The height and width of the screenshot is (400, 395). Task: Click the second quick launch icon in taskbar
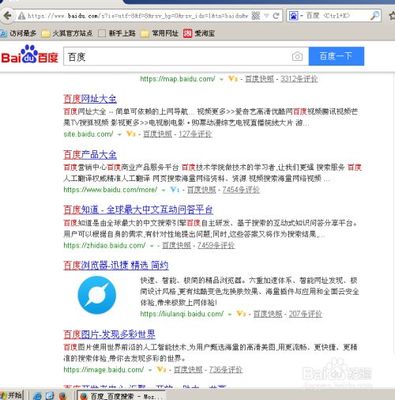tap(50, 396)
